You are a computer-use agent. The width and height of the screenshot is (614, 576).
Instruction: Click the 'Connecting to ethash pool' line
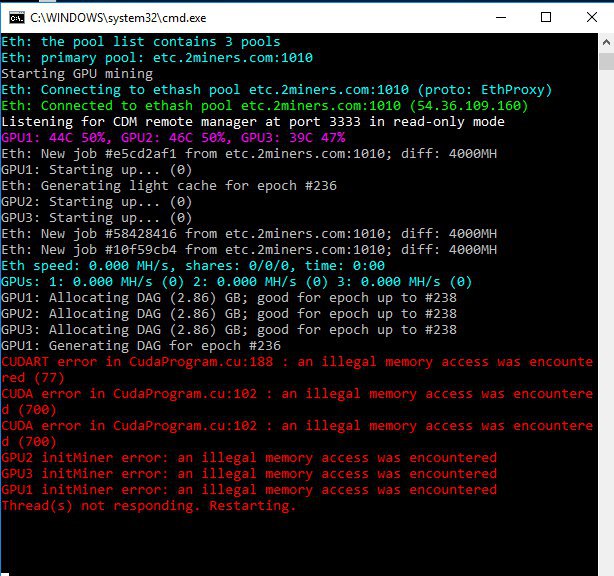click(x=277, y=90)
